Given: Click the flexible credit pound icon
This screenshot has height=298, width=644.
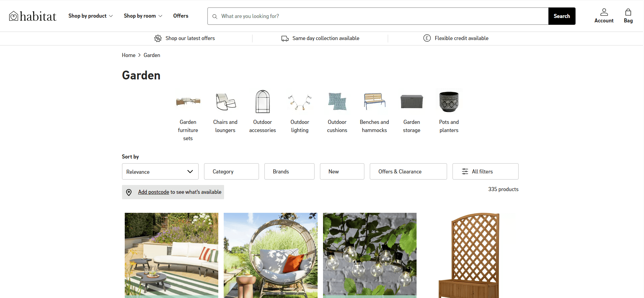Looking at the screenshot, I should pyautogui.click(x=427, y=38).
